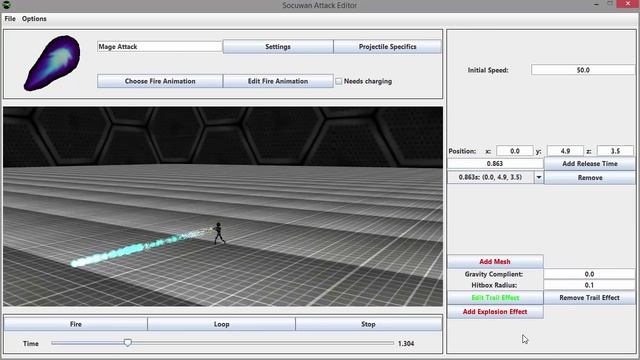Click Choose Fire Animation button
The width and height of the screenshot is (640, 360).
(x=160, y=81)
